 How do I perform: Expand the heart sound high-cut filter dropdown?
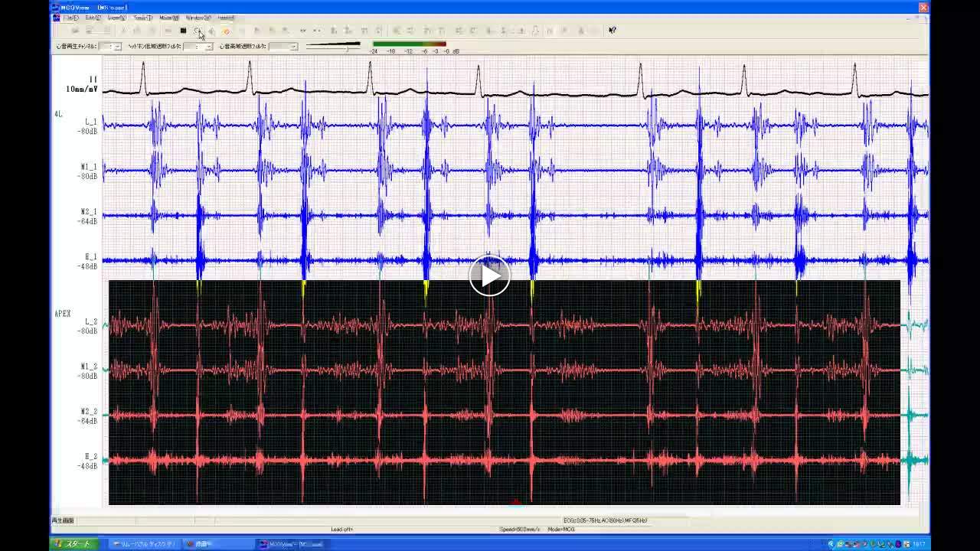(292, 47)
